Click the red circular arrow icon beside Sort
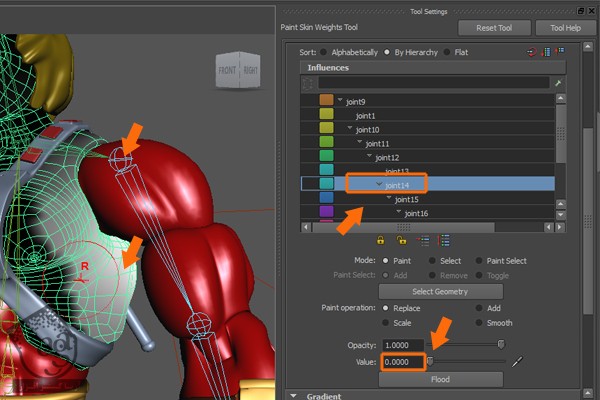 coord(532,52)
